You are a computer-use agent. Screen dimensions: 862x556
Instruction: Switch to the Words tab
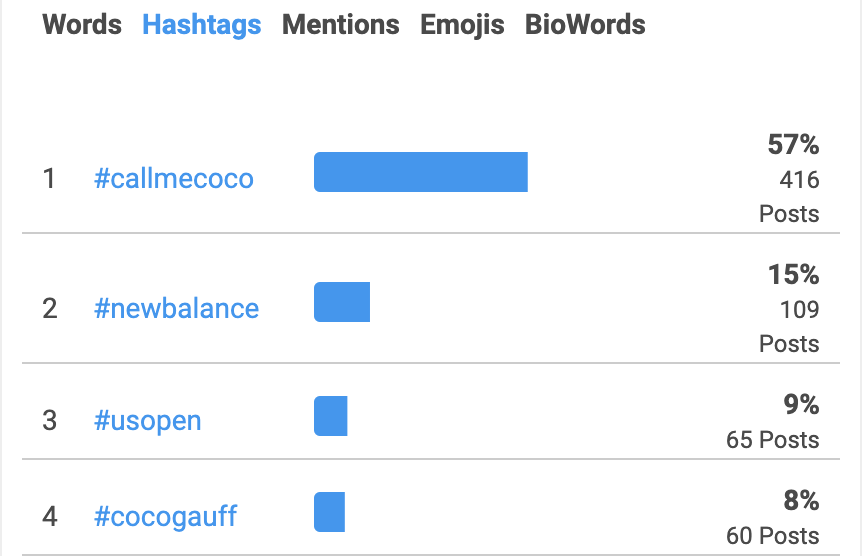click(82, 25)
